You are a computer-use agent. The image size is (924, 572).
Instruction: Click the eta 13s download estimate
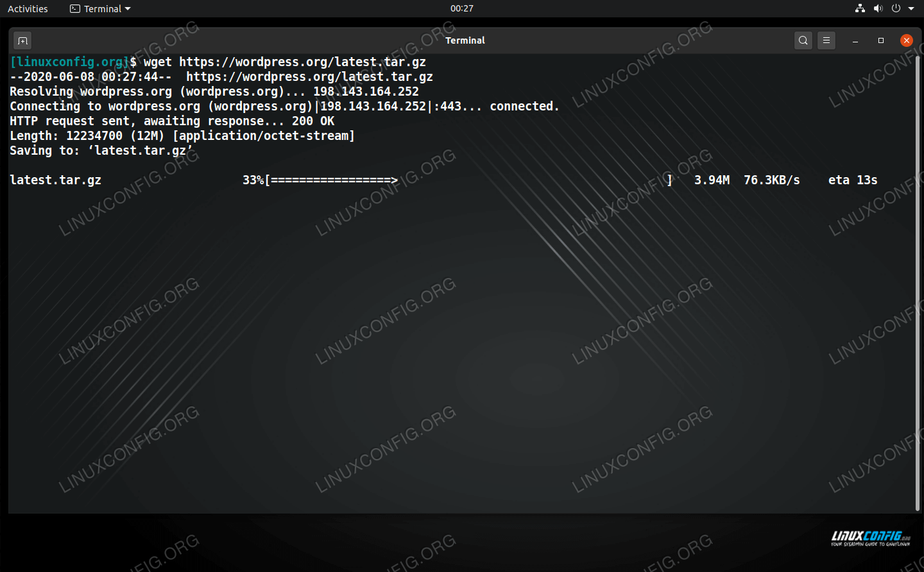[x=852, y=180]
